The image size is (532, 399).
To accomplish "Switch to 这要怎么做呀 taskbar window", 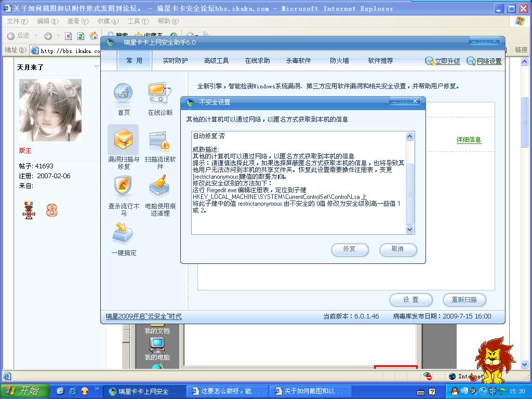I will click(227, 392).
